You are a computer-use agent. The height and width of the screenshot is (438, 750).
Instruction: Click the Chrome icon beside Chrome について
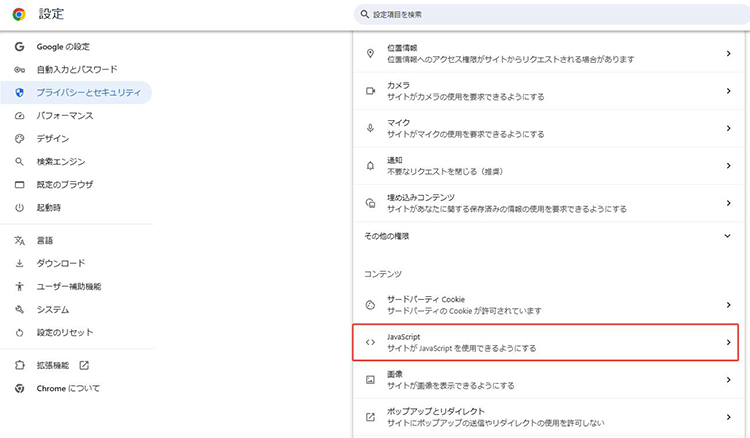(x=19, y=388)
